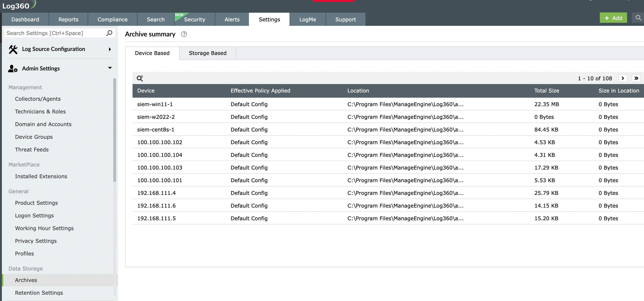Open Working Hour Settings
Screen dimensions: 644x301
[44, 228]
